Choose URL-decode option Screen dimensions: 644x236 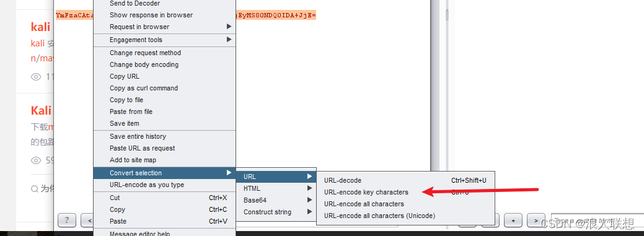point(405,180)
